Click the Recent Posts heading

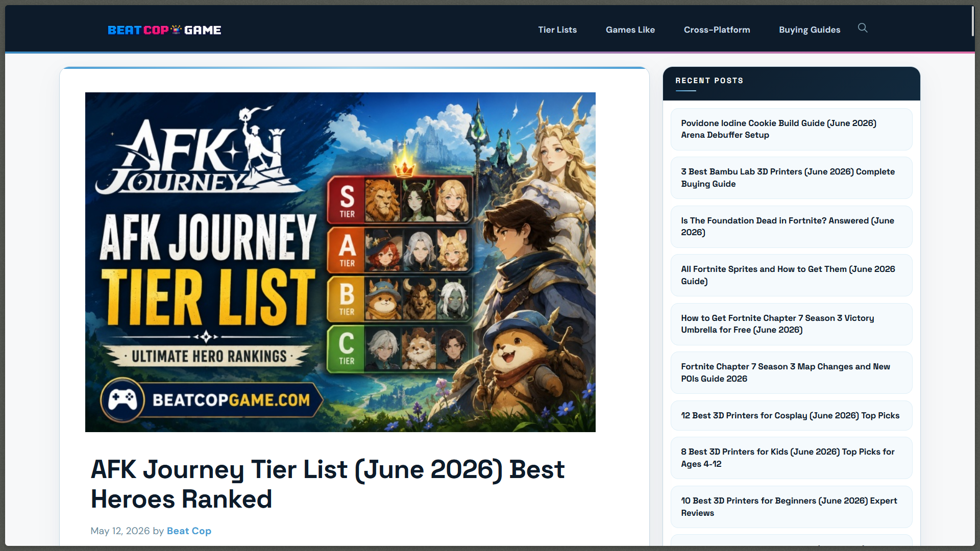click(709, 81)
